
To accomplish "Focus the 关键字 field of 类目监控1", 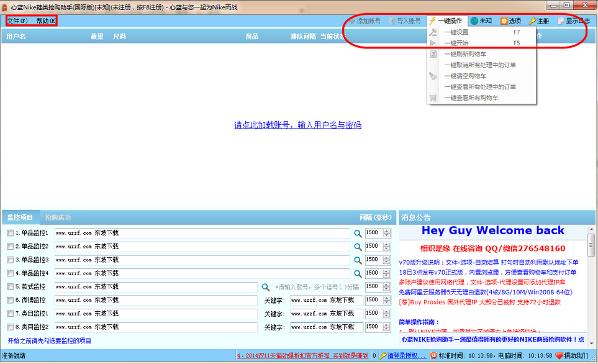I will (327, 314).
